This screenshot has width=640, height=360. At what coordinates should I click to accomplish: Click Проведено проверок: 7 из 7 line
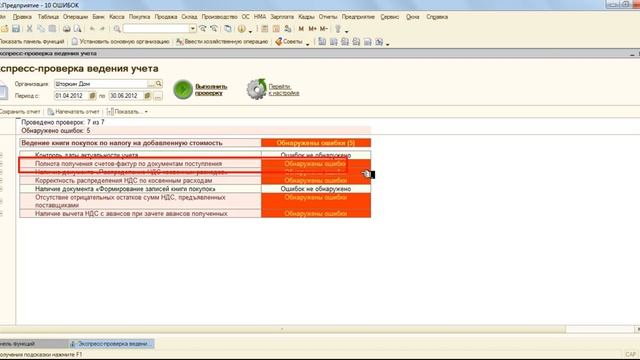63,122
